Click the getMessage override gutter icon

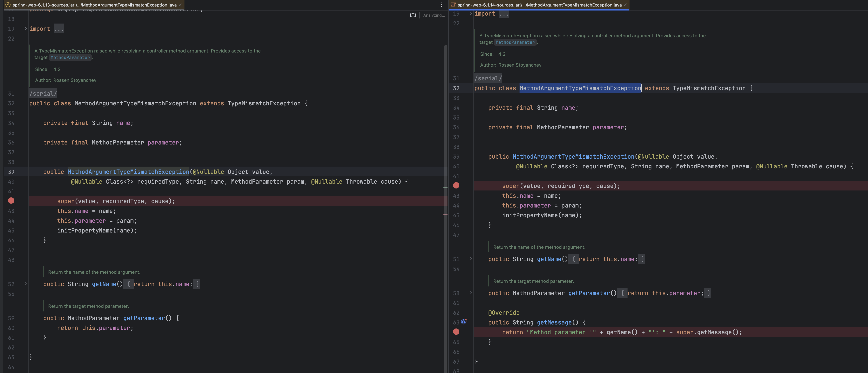(x=464, y=322)
